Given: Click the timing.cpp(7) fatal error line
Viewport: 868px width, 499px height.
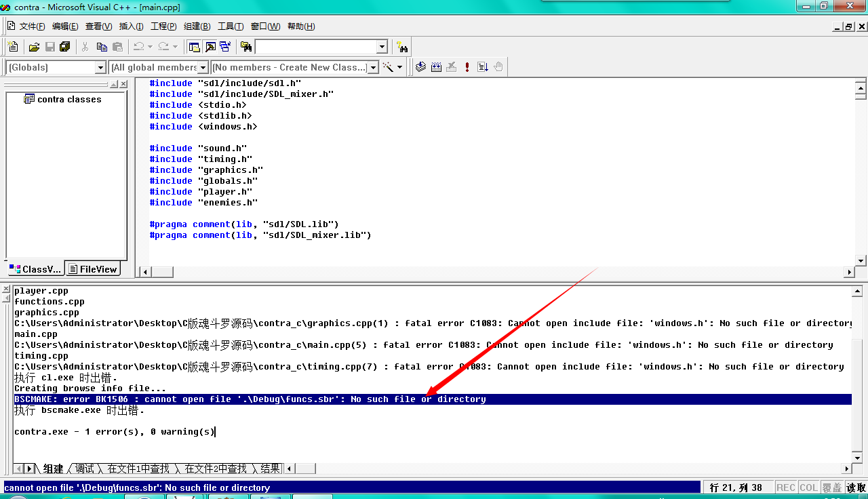Looking at the screenshot, I should pyautogui.click(x=429, y=367).
